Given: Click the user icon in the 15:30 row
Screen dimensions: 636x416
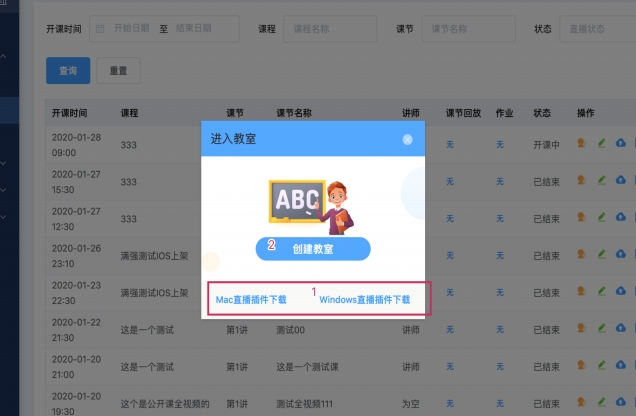Looking at the screenshot, I should click(582, 181).
